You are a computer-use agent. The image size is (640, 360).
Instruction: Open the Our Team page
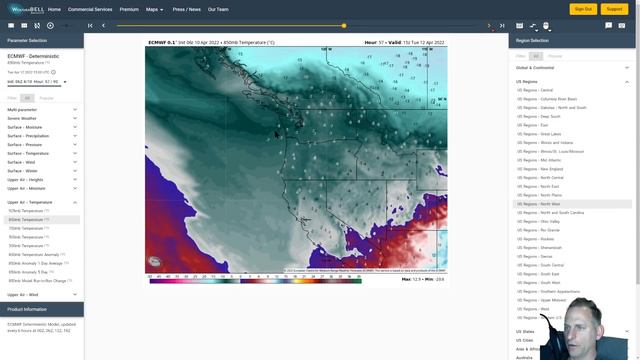218,9
